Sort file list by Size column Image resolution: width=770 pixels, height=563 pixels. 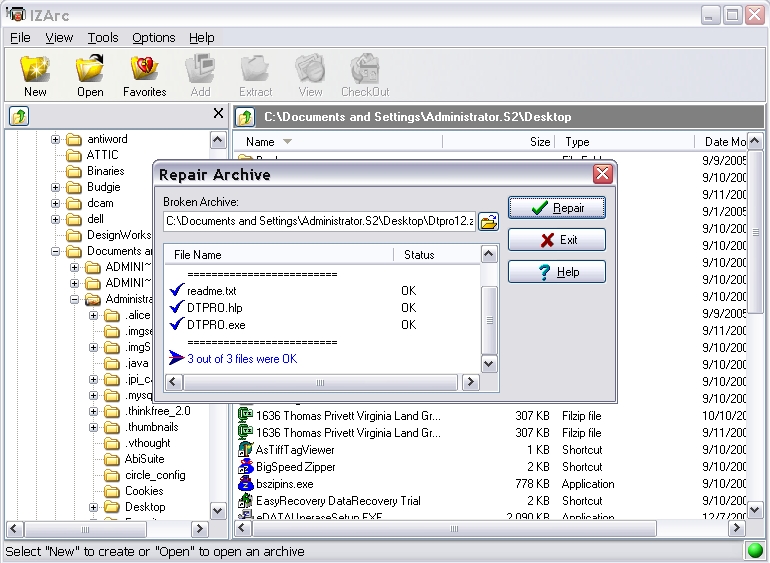coord(498,142)
